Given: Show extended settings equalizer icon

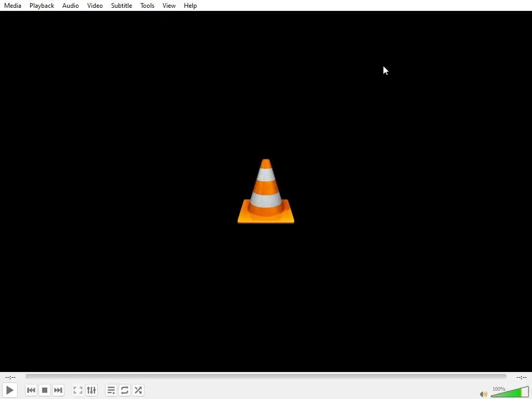Looking at the screenshot, I should tap(91, 390).
